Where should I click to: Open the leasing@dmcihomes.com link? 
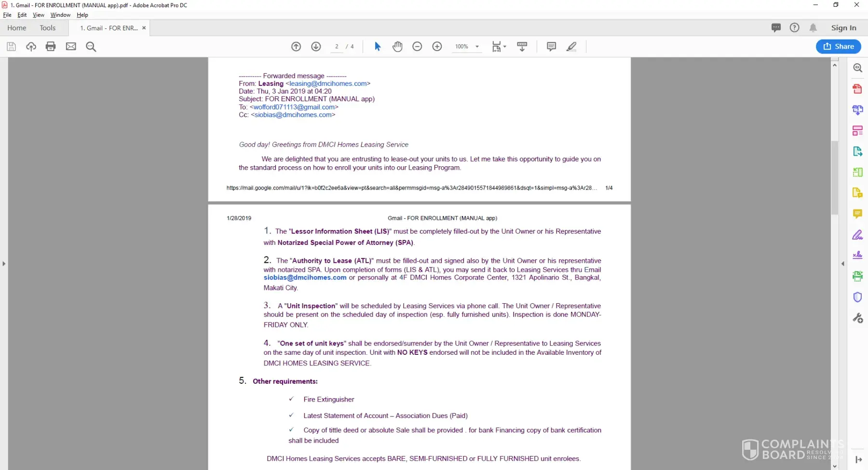(x=328, y=83)
